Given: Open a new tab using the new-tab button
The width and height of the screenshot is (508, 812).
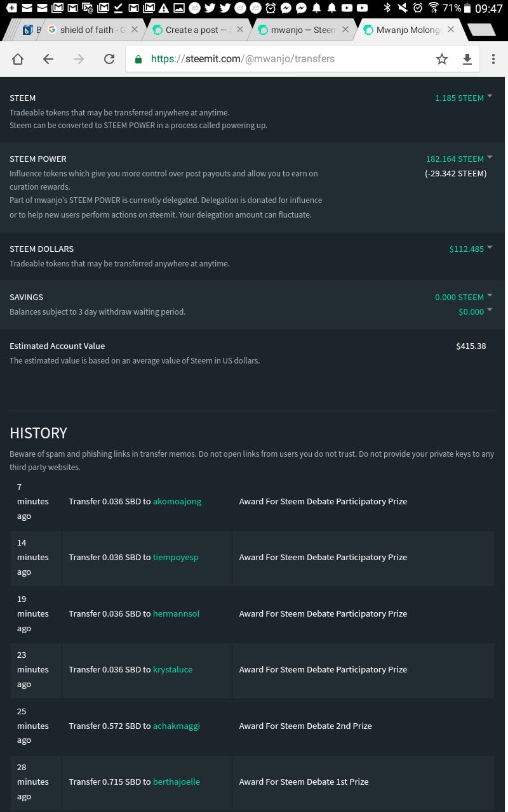Looking at the screenshot, I should 481,30.
